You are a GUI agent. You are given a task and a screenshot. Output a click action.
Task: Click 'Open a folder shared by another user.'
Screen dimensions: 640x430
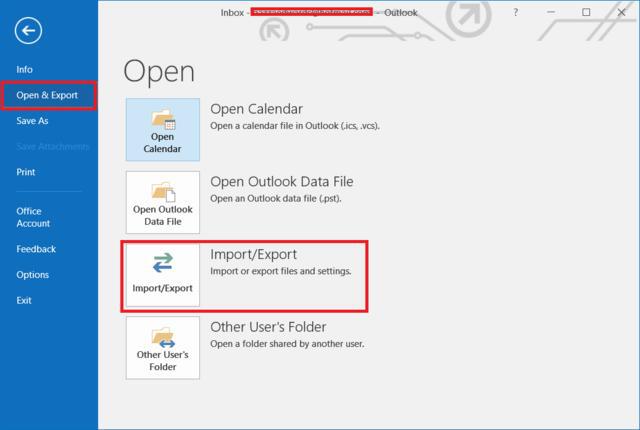coord(287,344)
